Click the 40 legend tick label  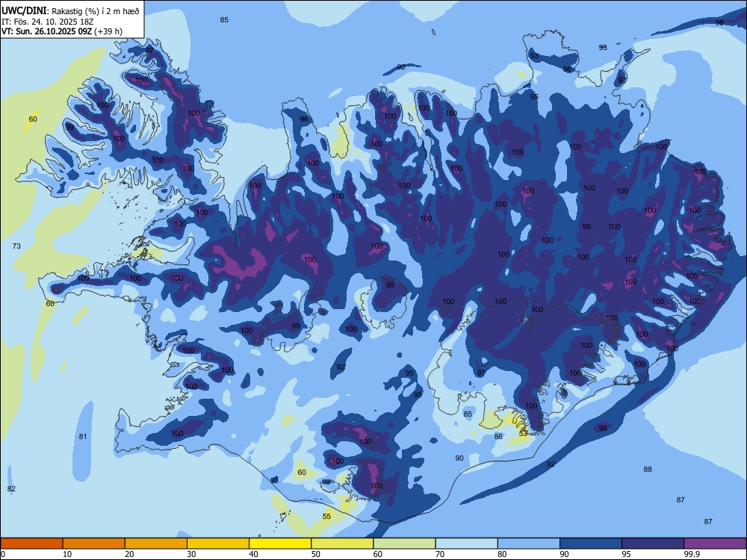tap(254, 554)
